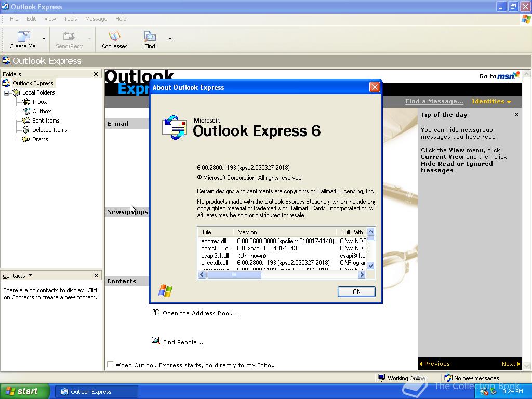Click the Find People icon

(x=156, y=340)
